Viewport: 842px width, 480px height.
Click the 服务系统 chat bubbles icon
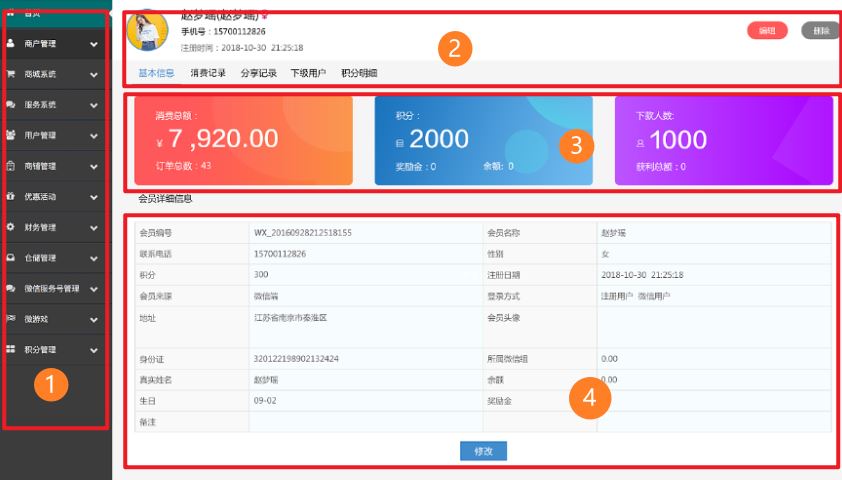[11, 104]
